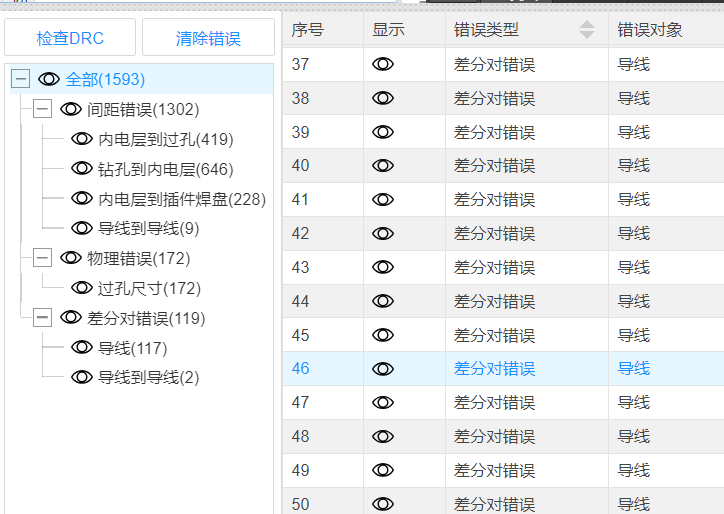This screenshot has height=514, width=724.
Task: Toggle eye icon beside 导线(117)
Action: click(82, 348)
